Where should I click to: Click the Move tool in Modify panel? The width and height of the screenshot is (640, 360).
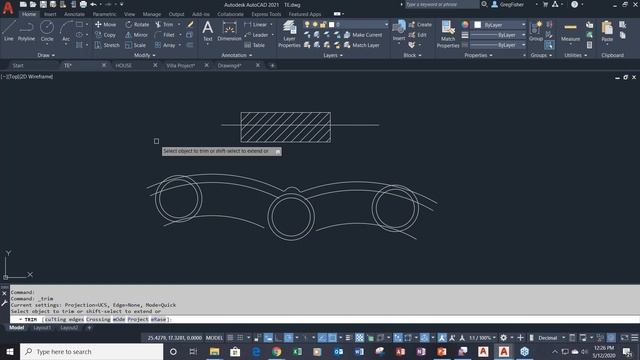[106, 24]
